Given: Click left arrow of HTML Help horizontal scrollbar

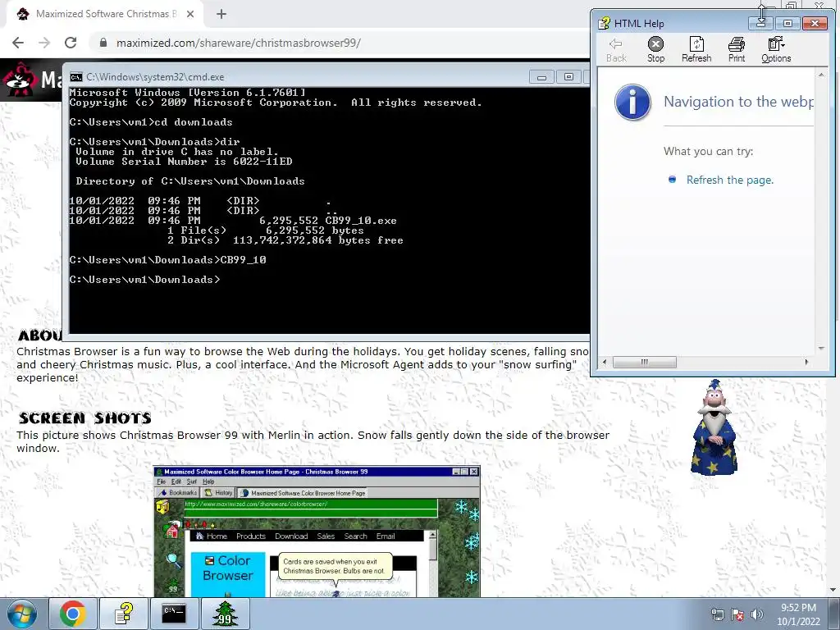Looking at the screenshot, I should pyautogui.click(x=605, y=362).
